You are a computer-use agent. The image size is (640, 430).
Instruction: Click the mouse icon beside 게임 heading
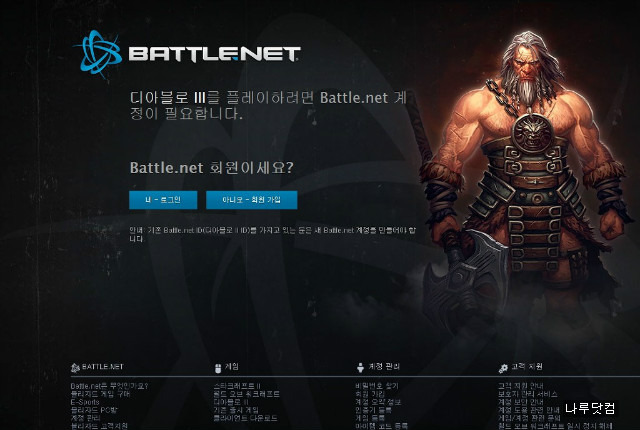click(218, 368)
